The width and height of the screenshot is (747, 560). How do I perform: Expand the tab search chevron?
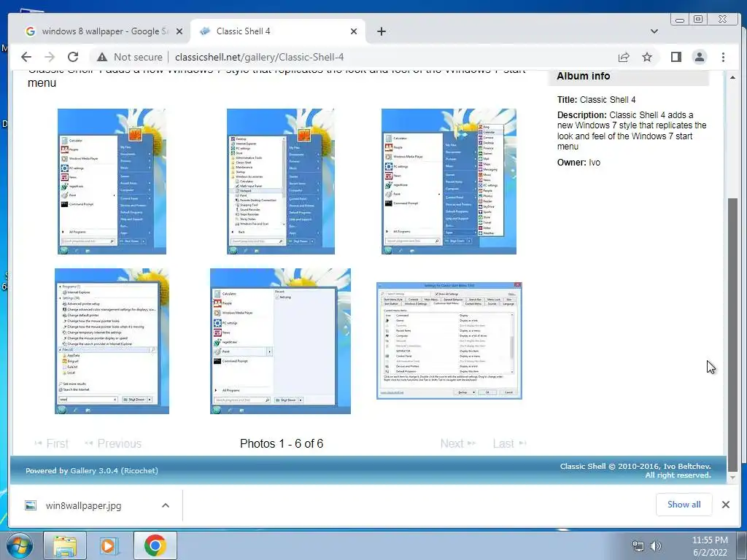(654, 31)
